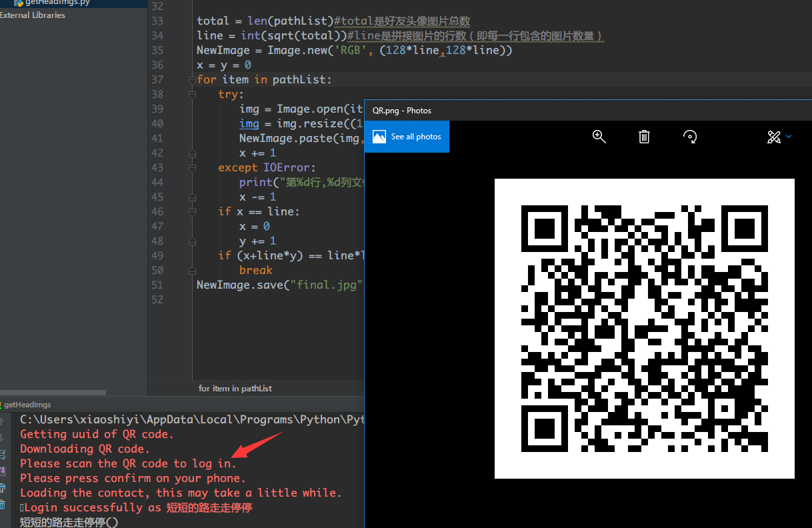Click 'Please press confirm on your phone.' line

(133, 478)
